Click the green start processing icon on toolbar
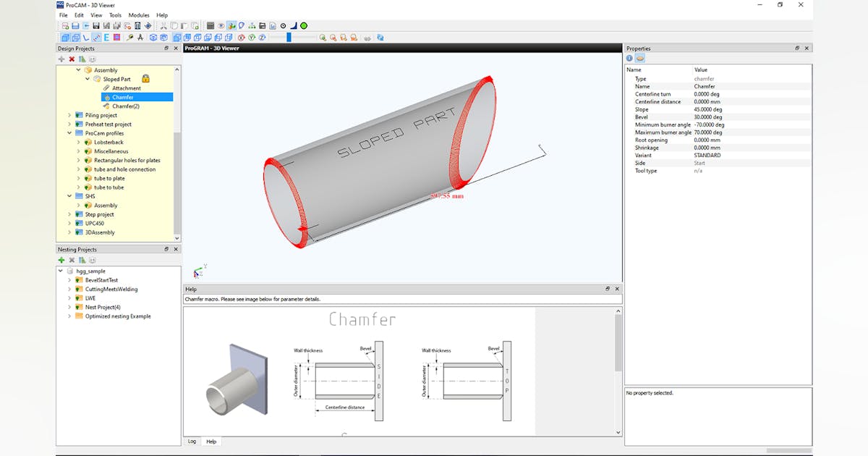 click(303, 25)
